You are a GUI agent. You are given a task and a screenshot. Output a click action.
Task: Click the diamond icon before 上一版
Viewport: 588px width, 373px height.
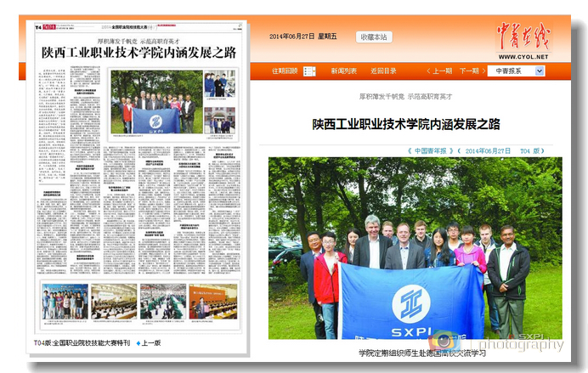tap(137, 343)
